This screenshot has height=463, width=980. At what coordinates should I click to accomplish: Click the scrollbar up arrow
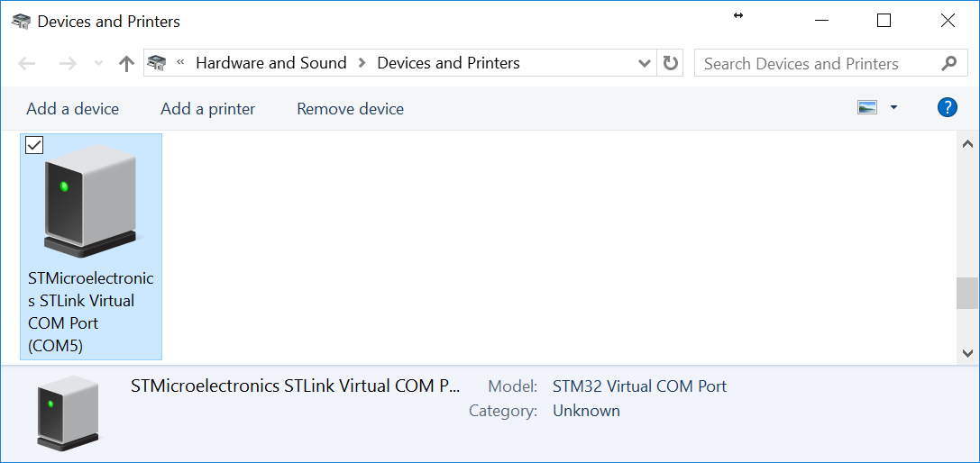[x=967, y=144]
